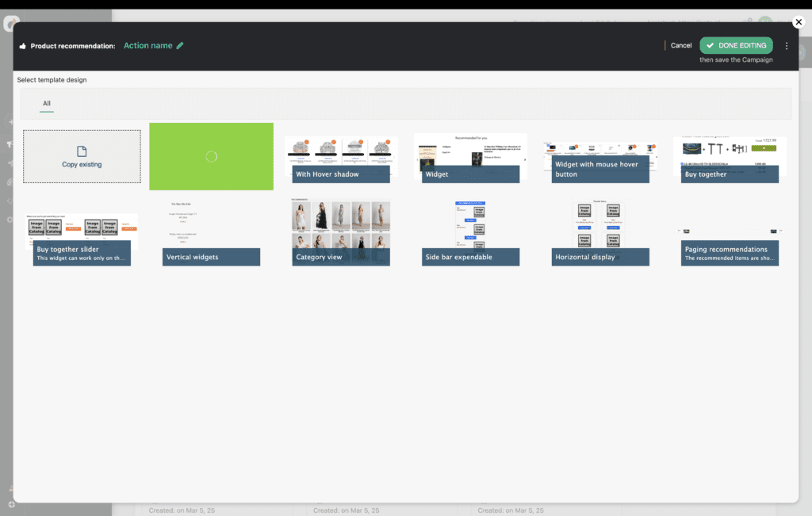Choose the Buy together slider template
812x516 pixels.
[x=82, y=232]
